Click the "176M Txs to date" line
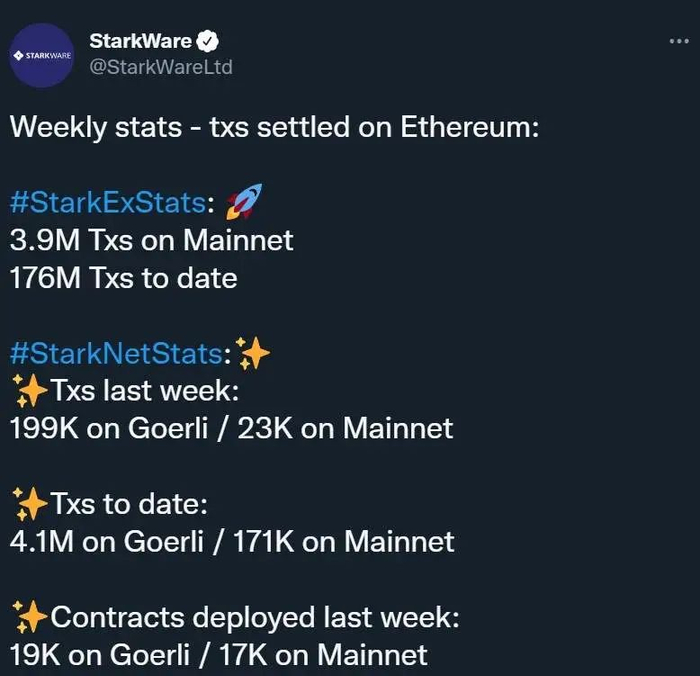 pyautogui.click(x=123, y=278)
